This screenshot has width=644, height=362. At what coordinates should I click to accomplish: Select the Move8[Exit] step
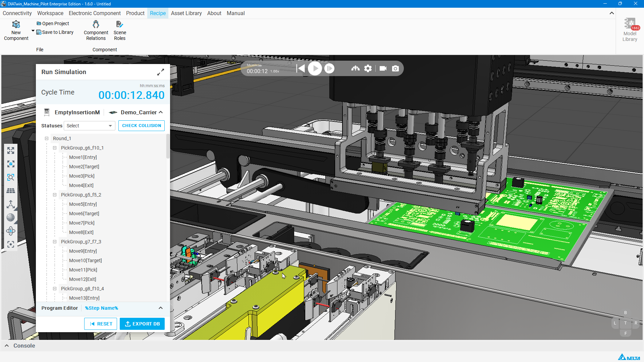click(81, 232)
